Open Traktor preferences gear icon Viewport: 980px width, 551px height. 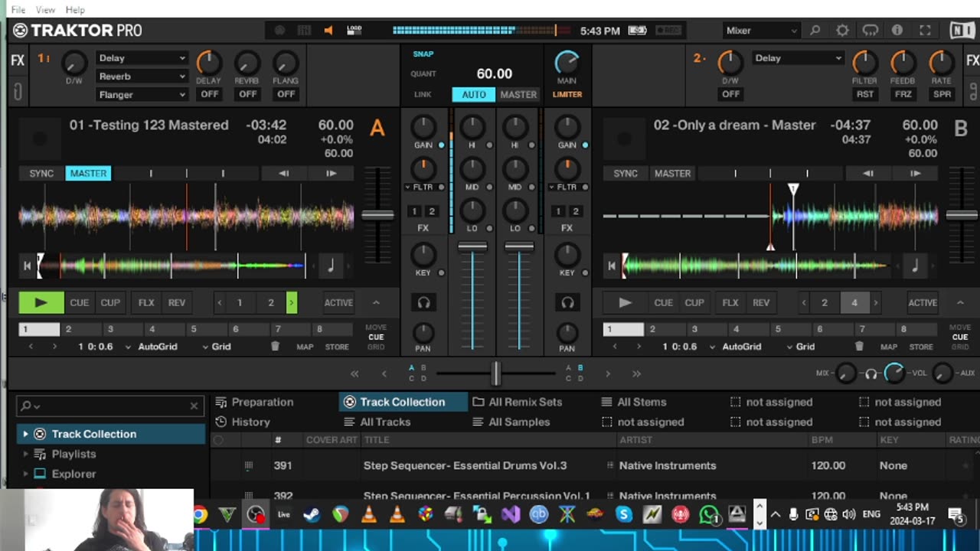coord(842,31)
